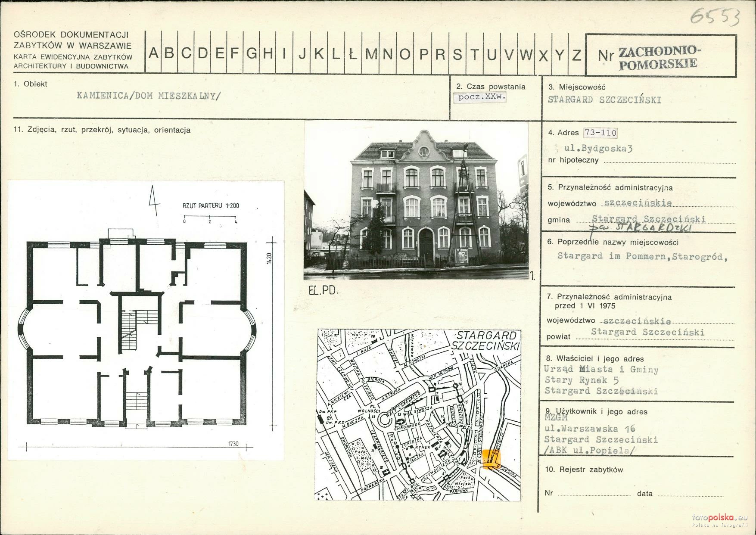Select the letter Ł index box
Image resolution: width=756 pixels, height=535 pixels.
[x=352, y=54]
